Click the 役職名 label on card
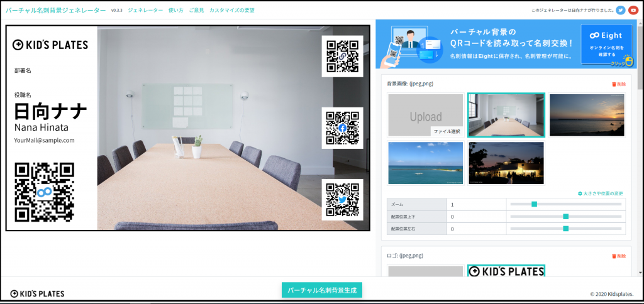Image resolution: width=644 pixels, height=304 pixels. click(x=23, y=95)
